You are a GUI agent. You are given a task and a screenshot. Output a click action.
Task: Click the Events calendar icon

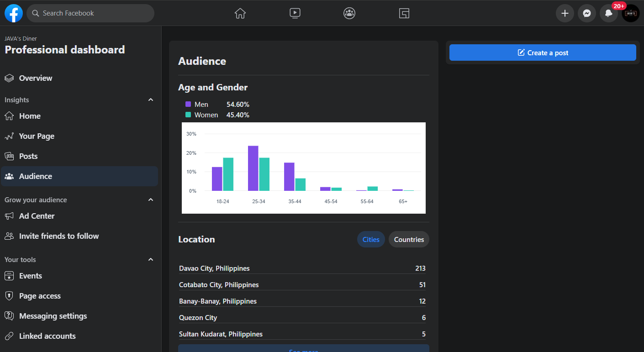tap(9, 276)
